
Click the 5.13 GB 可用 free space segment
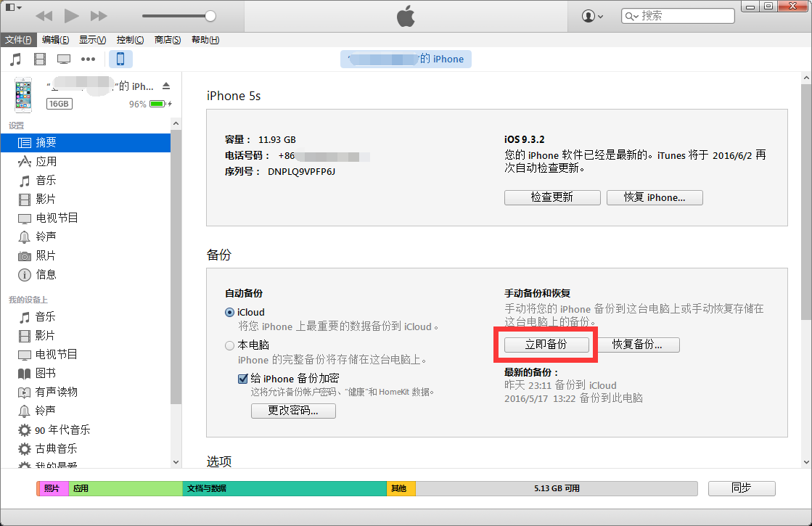(x=557, y=488)
